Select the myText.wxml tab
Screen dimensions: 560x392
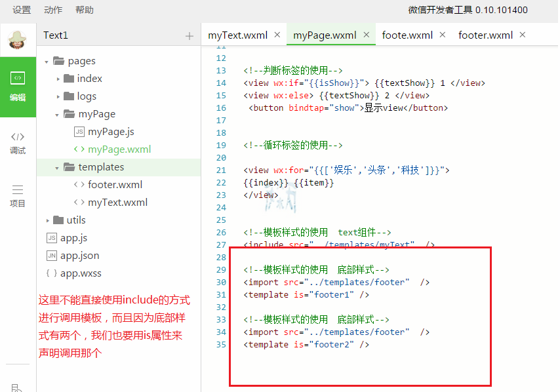237,35
